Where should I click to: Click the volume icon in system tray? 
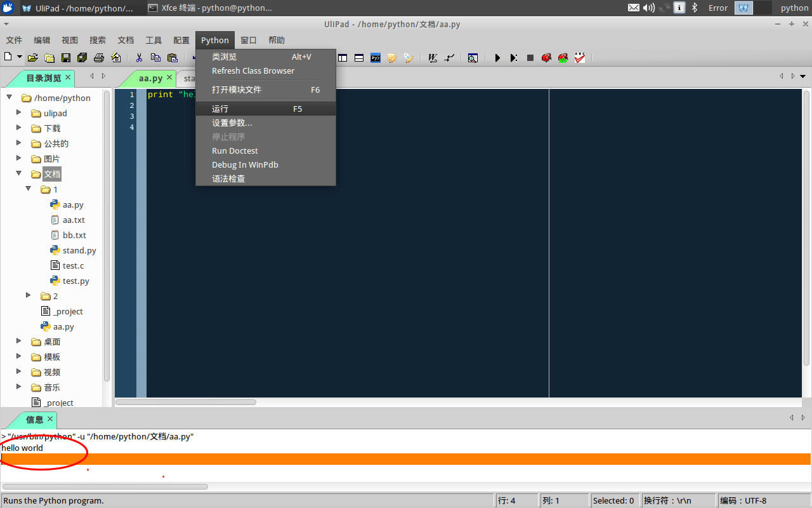(x=648, y=8)
